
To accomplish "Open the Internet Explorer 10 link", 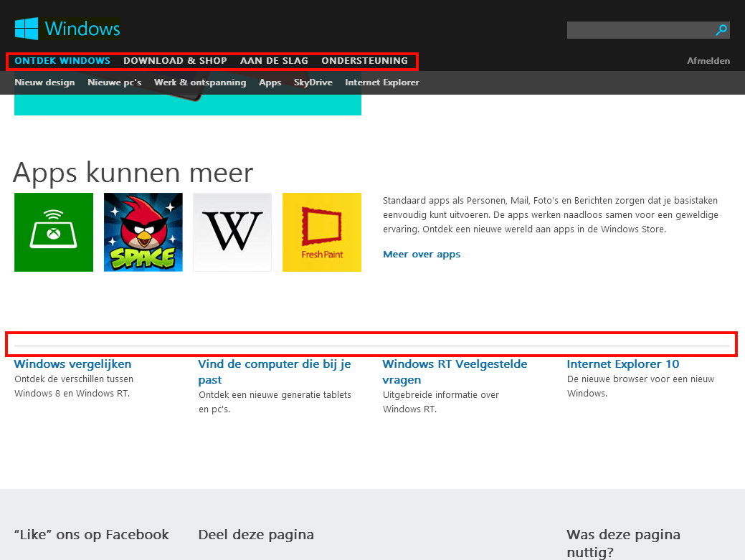I will click(623, 364).
